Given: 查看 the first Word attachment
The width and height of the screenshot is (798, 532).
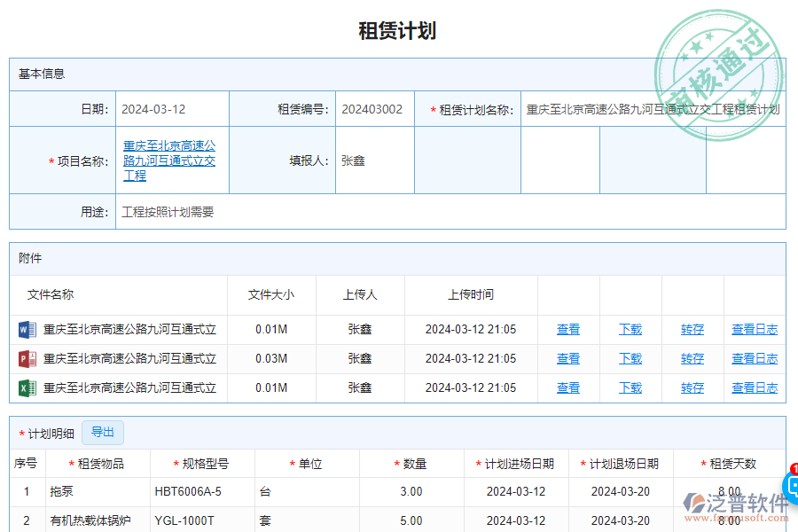Looking at the screenshot, I should coord(567,328).
